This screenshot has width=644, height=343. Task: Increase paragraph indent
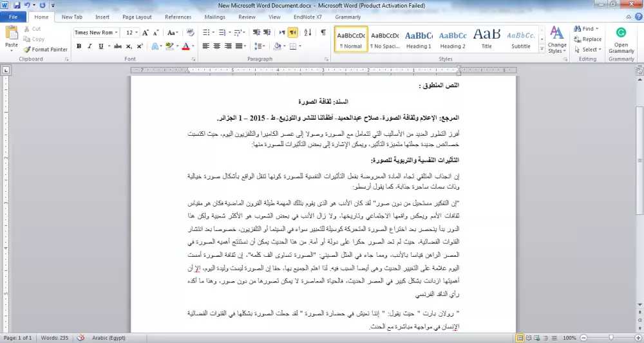point(267,32)
